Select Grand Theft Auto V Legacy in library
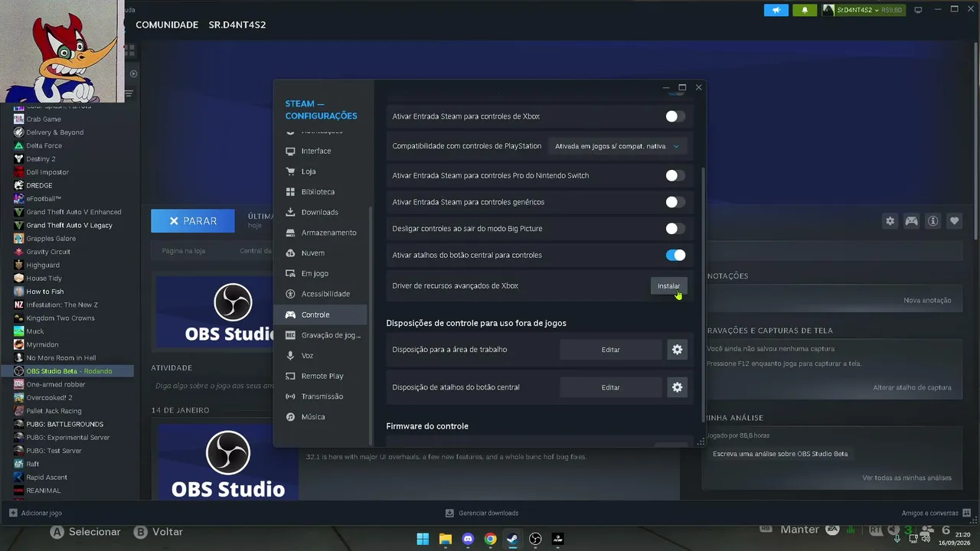The height and width of the screenshot is (551, 980). [x=69, y=225]
